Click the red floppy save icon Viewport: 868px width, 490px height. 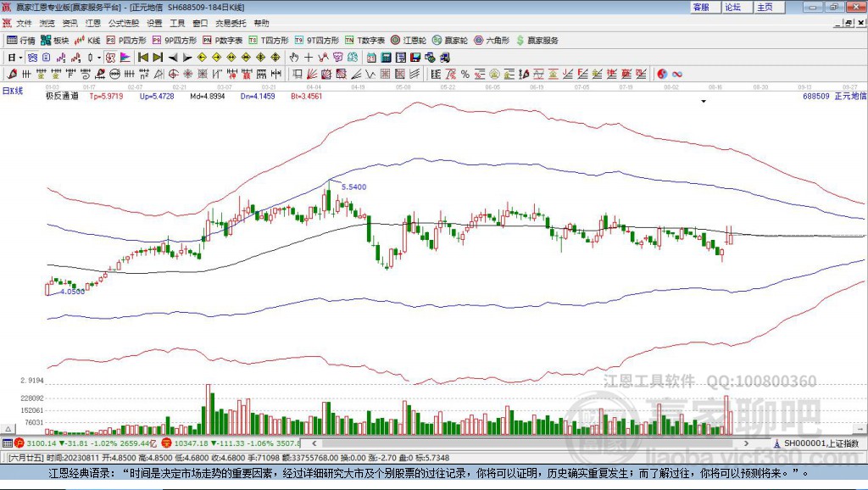(415, 57)
